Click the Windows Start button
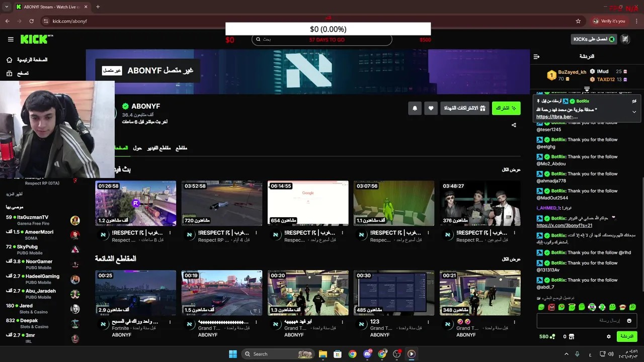644x362 pixels. coord(233,354)
